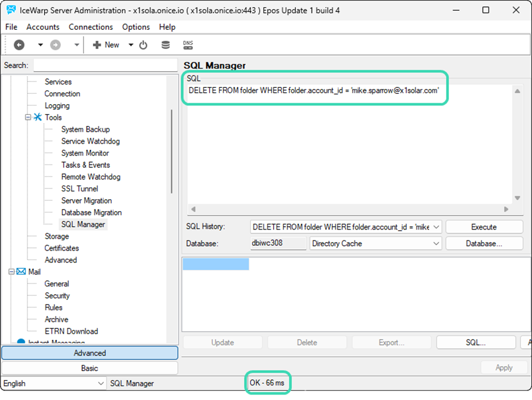
Task: Select Tasks & Events in the tree
Action: (86, 165)
